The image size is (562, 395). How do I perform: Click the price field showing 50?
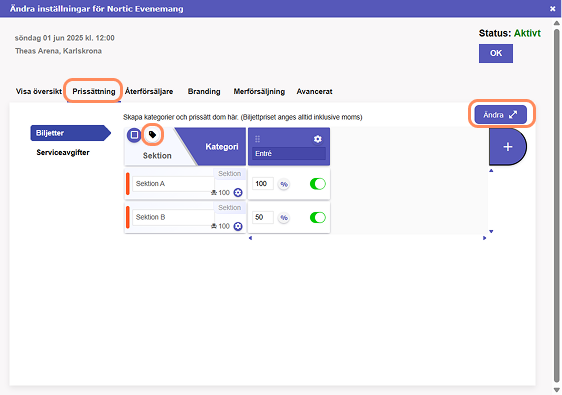[263, 217]
